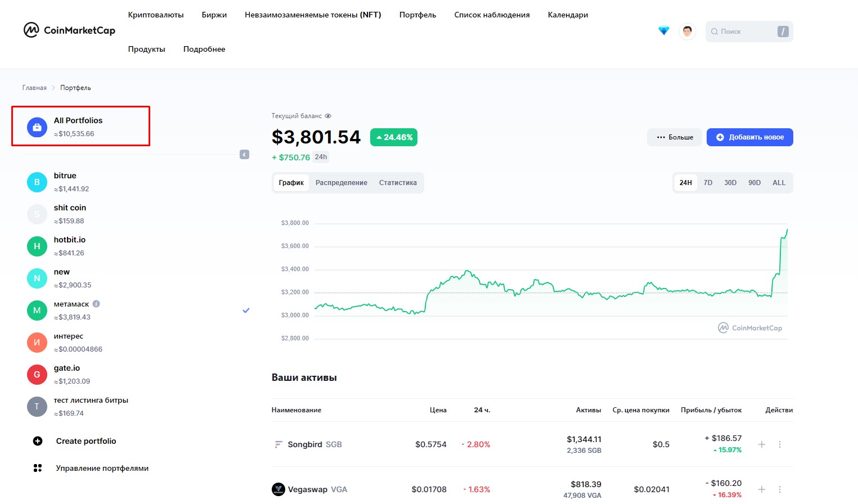Viewport: 858px width, 504px height.
Task: Add transaction plus for Vegaswap
Action: pyautogui.click(x=762, y=489)
